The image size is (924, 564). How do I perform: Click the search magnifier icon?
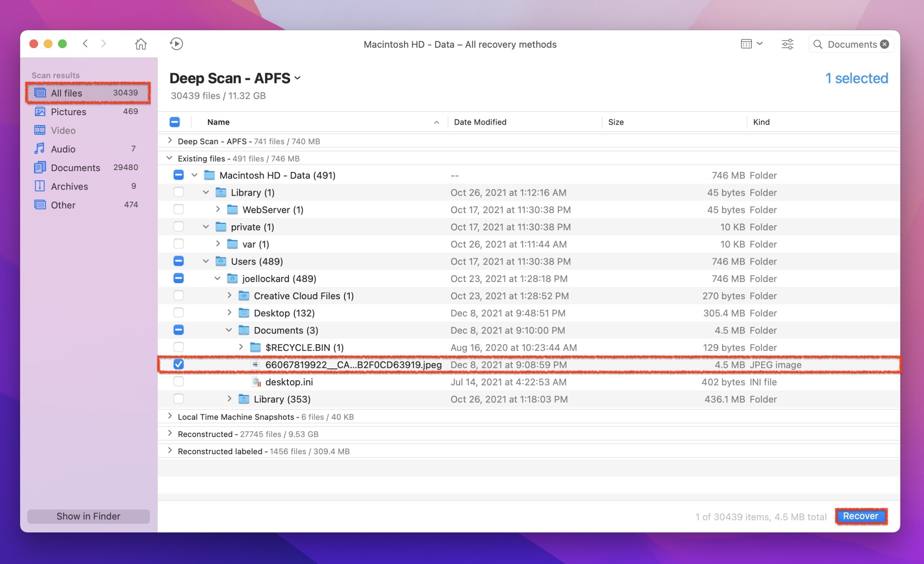click(x=818, y=44)
